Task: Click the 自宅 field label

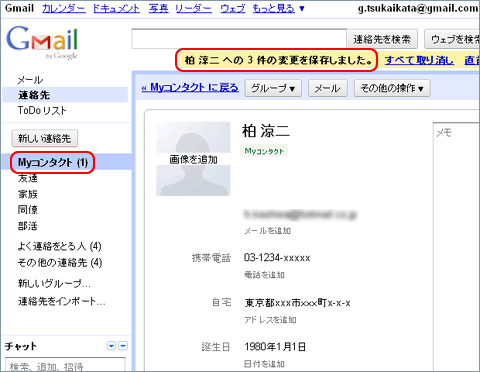Action: tap(222, 302)
